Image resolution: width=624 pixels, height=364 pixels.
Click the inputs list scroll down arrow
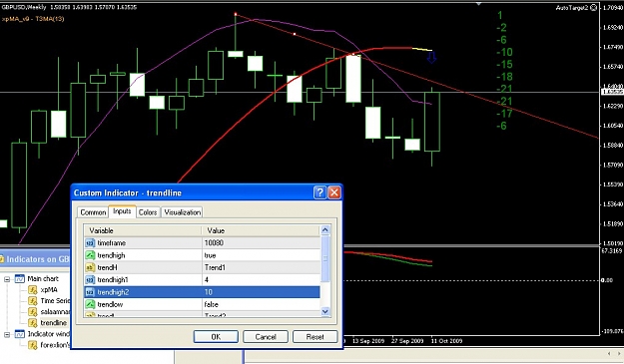(x=325, y=311)
